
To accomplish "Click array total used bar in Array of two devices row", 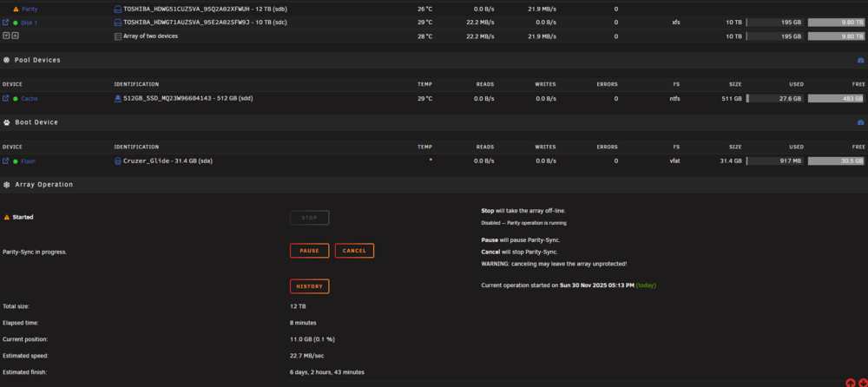I will point(774,36).
